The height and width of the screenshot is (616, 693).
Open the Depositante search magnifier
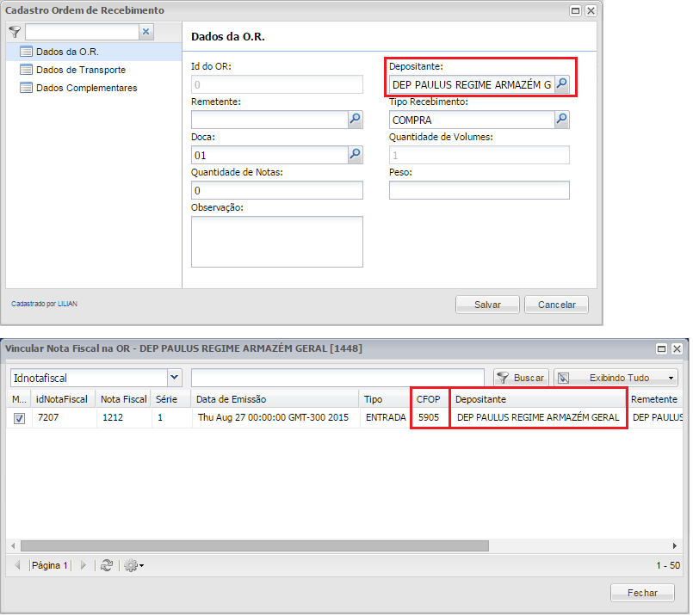tap(562, 84)
